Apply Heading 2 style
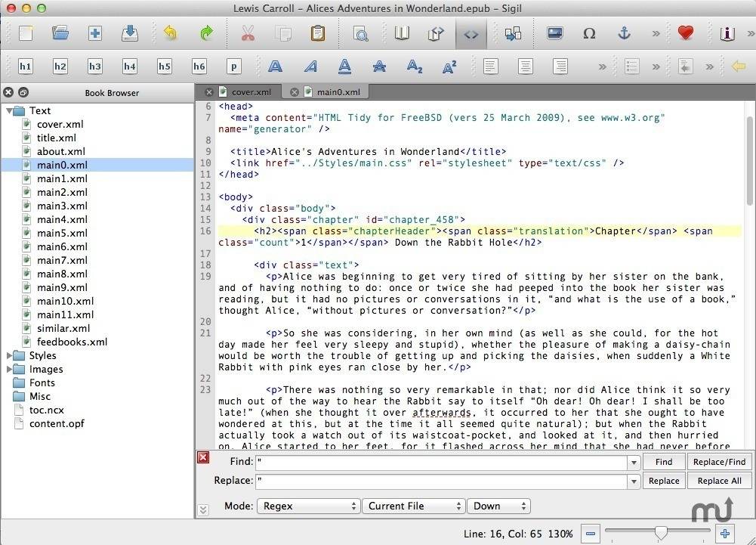756x545 pixels. coord(60,66)
